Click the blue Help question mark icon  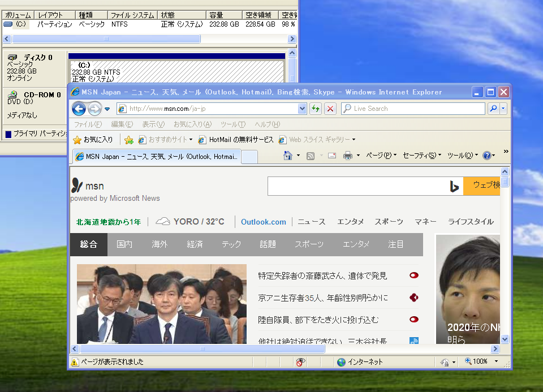pyautogui.click(x=486, y=156)
